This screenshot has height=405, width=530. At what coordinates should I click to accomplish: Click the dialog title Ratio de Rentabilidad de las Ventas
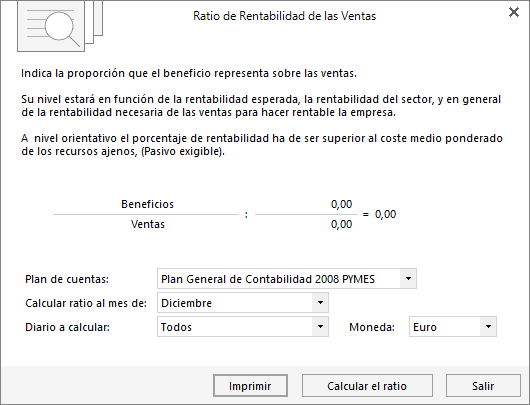284,16
